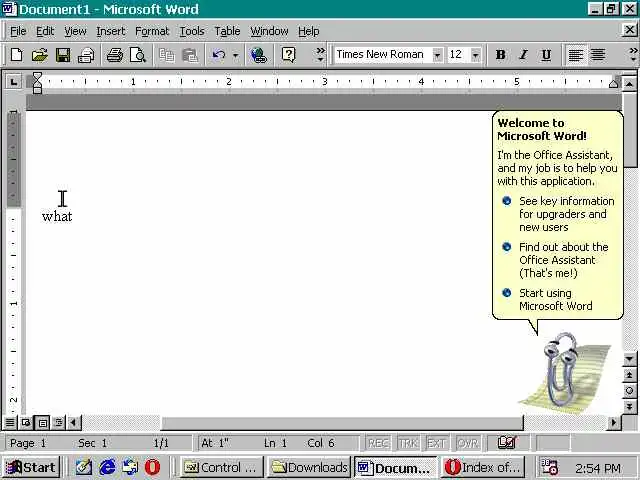Open Microsoft Word Help question icon
The image size is (640, 480).
(x=289, y=55)
